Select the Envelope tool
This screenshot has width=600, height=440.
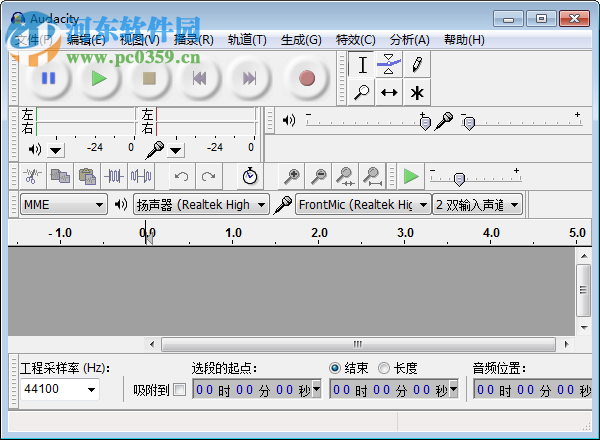pos(389,64)
